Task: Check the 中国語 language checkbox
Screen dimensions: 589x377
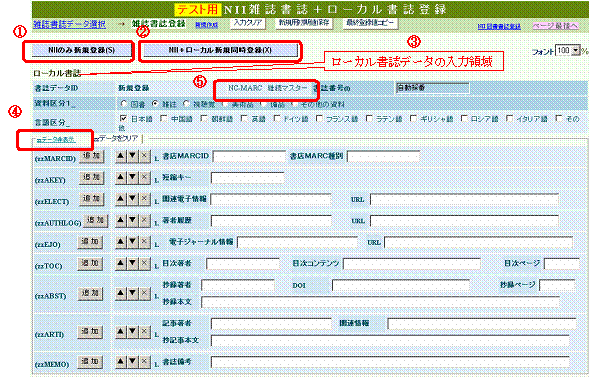Action: pyautogui.click(x=163, y=119)
